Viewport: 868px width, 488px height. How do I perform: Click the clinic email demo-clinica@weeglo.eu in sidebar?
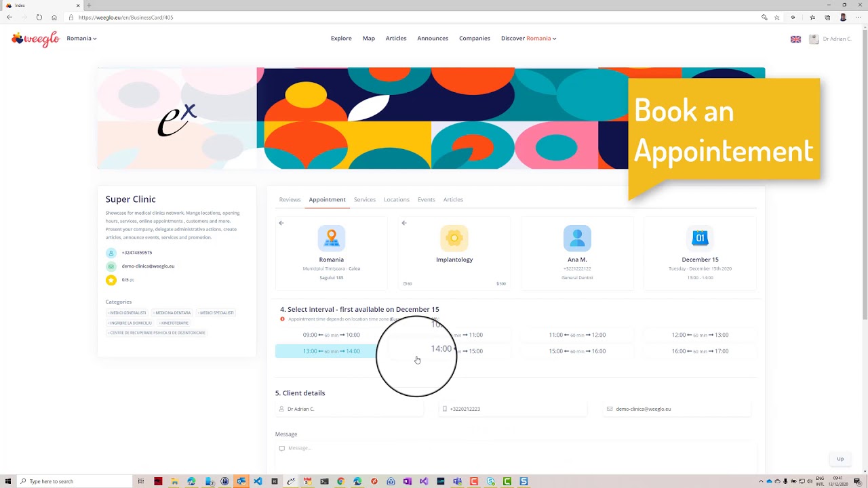coord(148,266)
